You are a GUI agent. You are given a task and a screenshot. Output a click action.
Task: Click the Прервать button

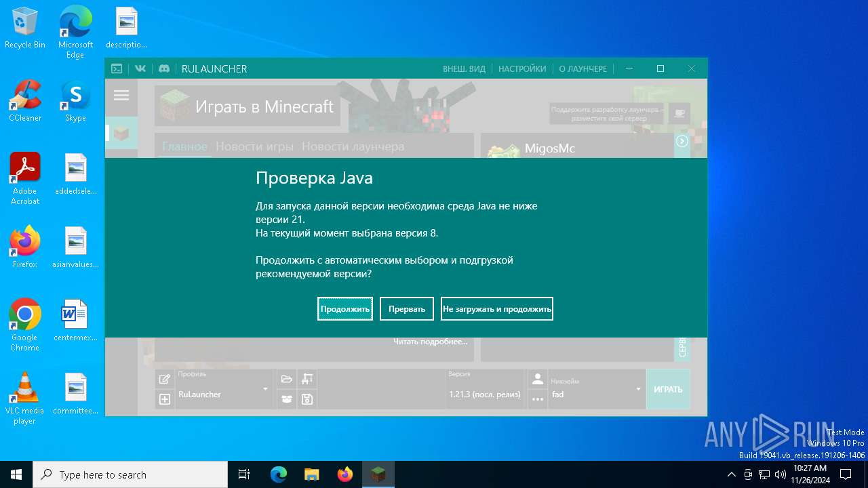(x=407, y=309)
